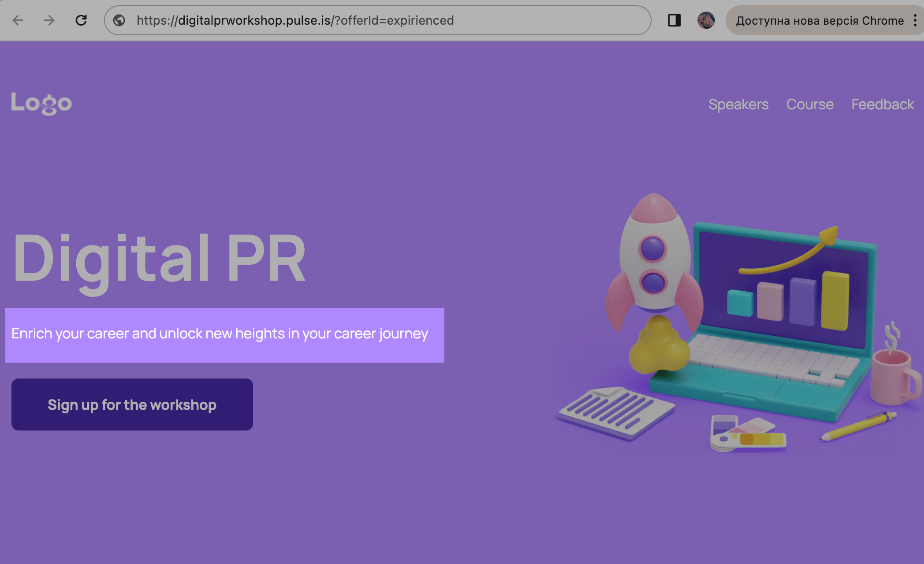The width and height of the screenshot is (924, 564).
Task: Toggle the Chrome side panel icon
Action: pyautogui.click(x=674, y=20)
